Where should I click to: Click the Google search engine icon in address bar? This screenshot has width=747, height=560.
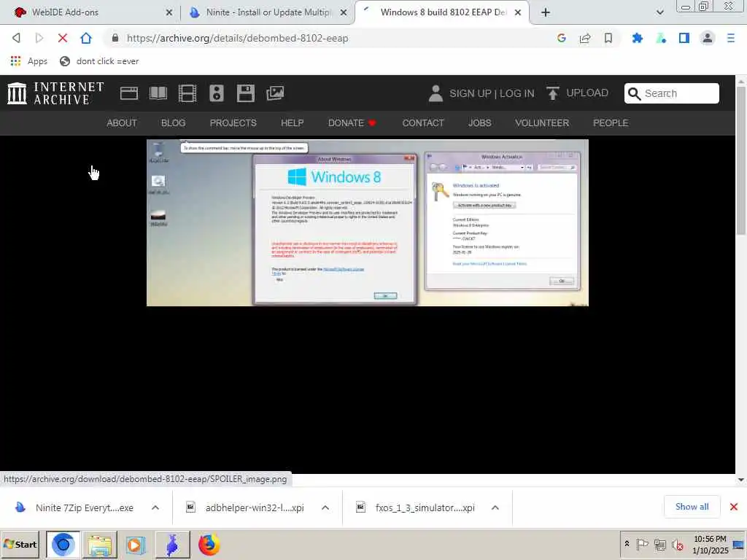[x=561, y=38]
